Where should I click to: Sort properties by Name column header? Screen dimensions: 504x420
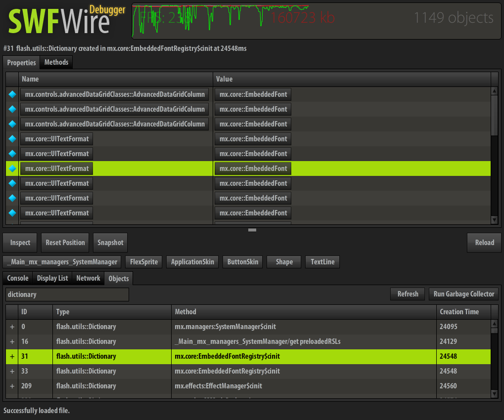pos(116,80)
